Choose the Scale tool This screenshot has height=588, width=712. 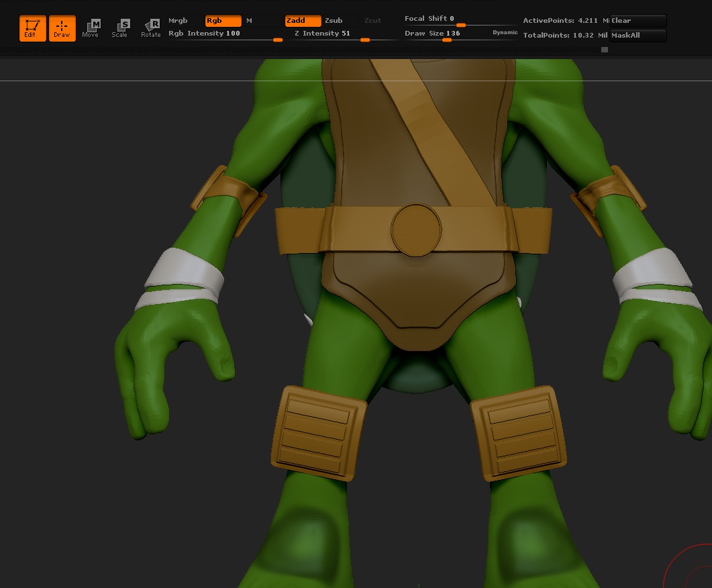point(120,28)
